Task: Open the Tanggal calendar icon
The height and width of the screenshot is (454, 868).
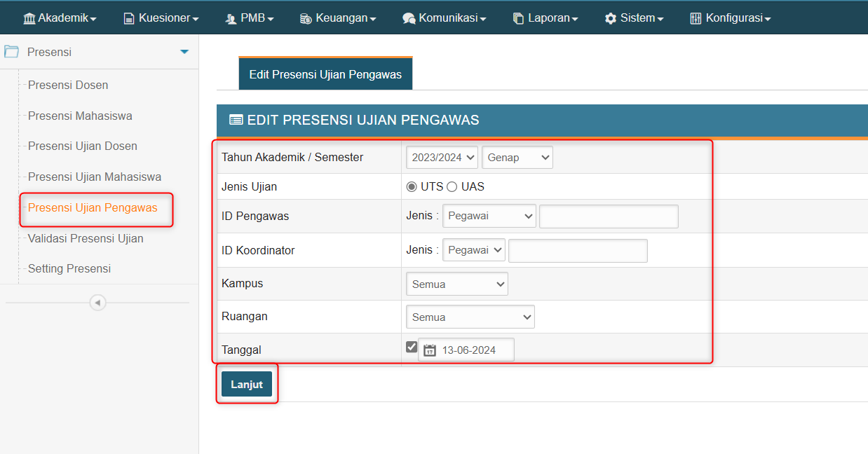Action: click(430, 350)
